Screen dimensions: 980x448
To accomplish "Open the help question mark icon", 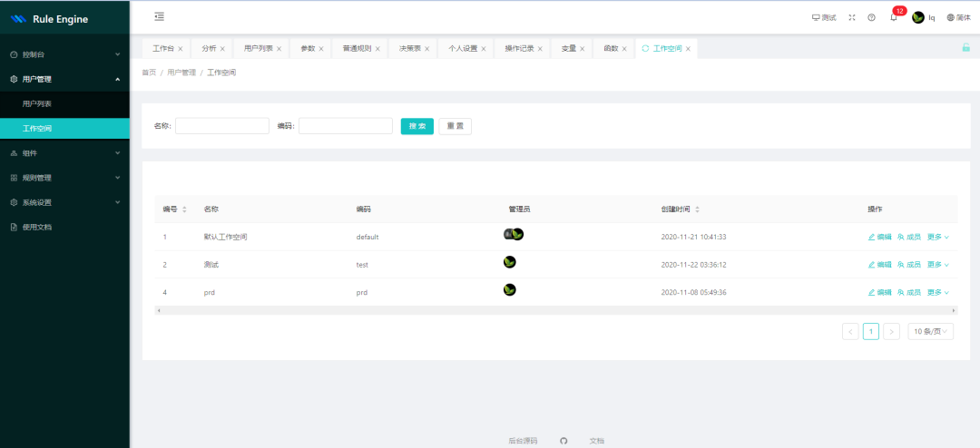I will point(871,17).
